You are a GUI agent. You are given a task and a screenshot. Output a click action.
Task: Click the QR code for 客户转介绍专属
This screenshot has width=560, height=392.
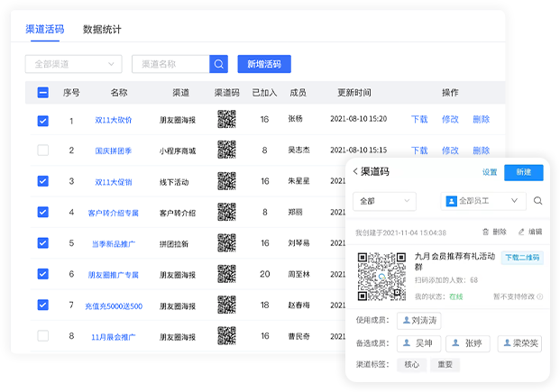[226, 213]
